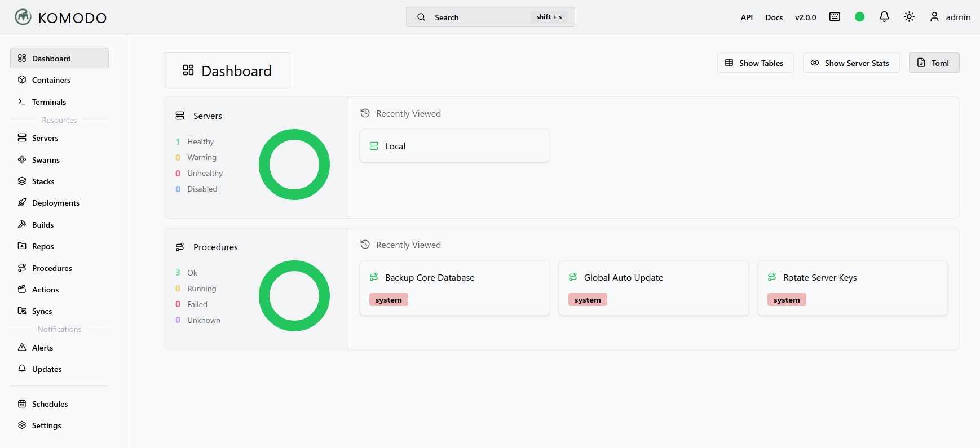The image size is (980, 448).
Task: Open the API link in header
Action: point(747,17)
